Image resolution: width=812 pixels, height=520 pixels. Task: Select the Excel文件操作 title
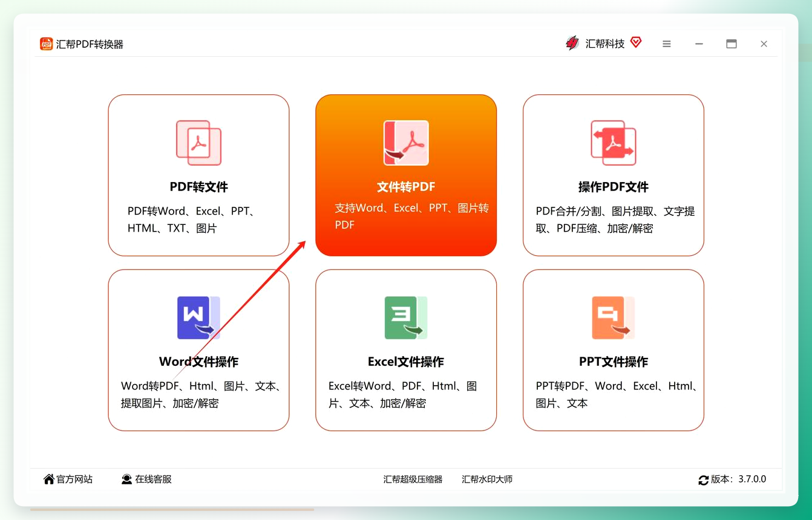(x=406, y=362)
